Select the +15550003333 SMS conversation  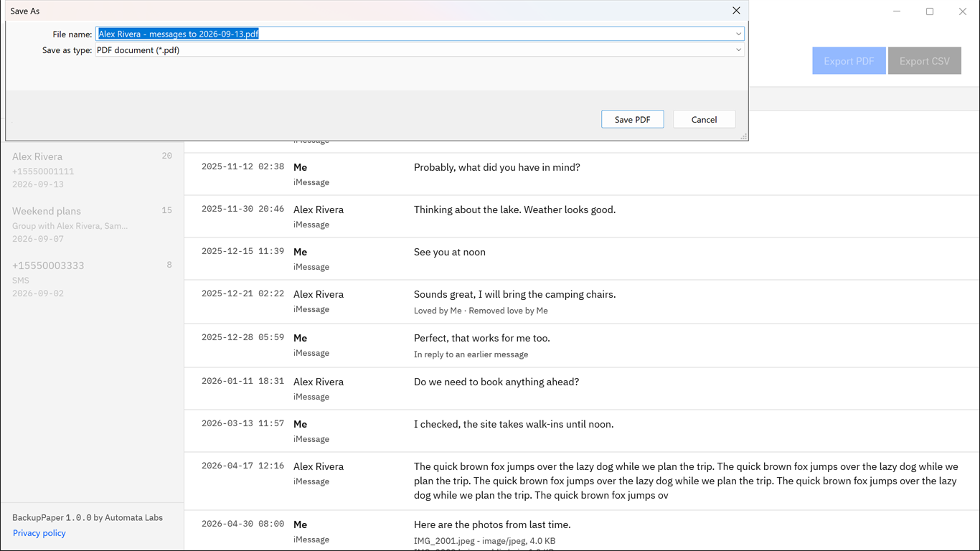point(92,279)
